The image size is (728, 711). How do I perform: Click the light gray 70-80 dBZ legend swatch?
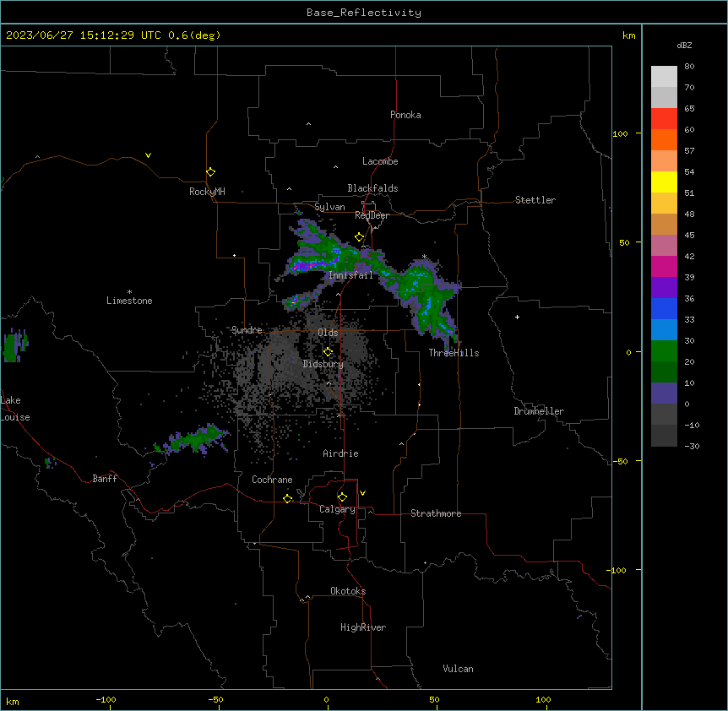[664, 77]
